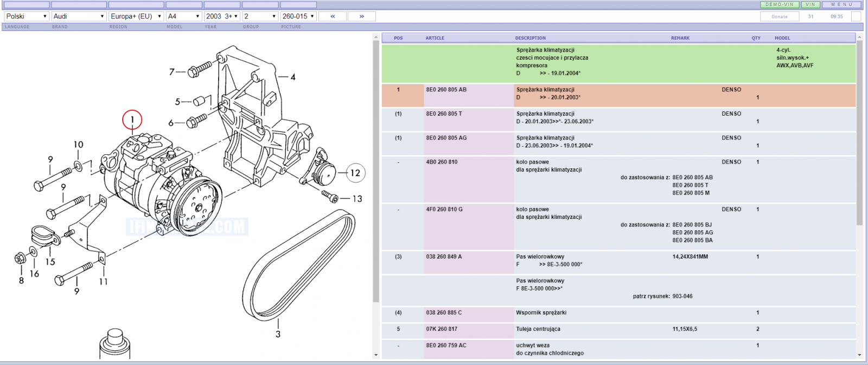Click the Donate button
Viewport: 868px width, 365px height.
[x=780, y=16]
